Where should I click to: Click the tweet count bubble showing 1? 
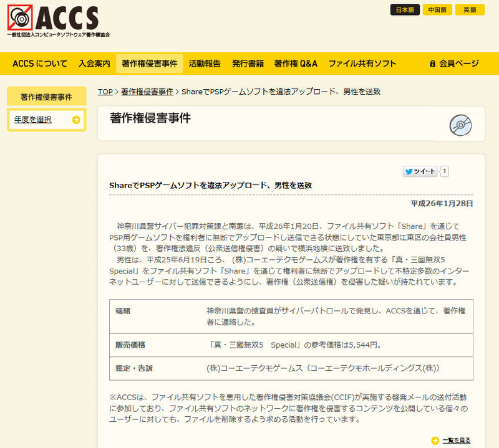[x=445, y=171]
